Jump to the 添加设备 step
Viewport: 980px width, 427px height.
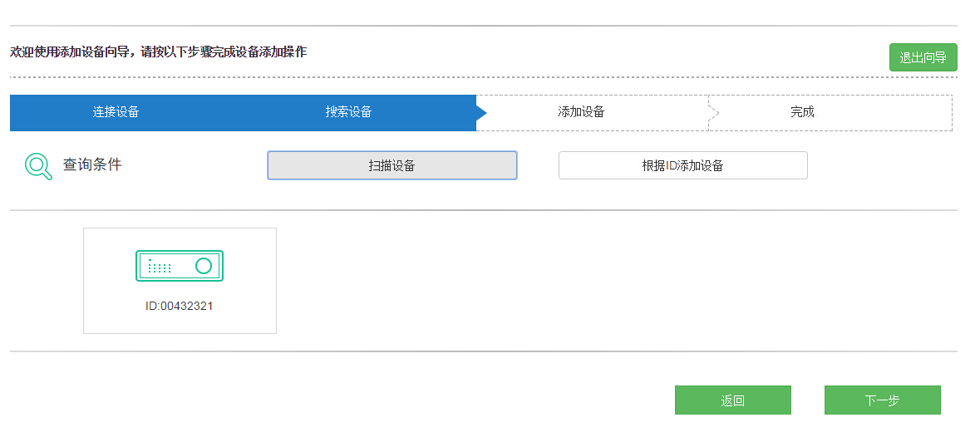pos(581,112)
